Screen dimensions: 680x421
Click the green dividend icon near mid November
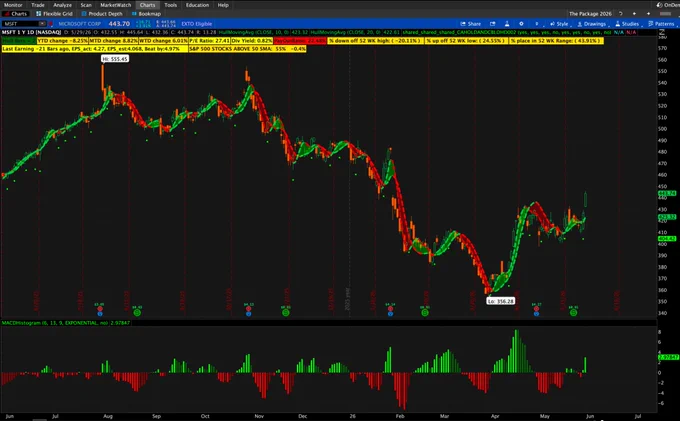click(x=285, y=312)
